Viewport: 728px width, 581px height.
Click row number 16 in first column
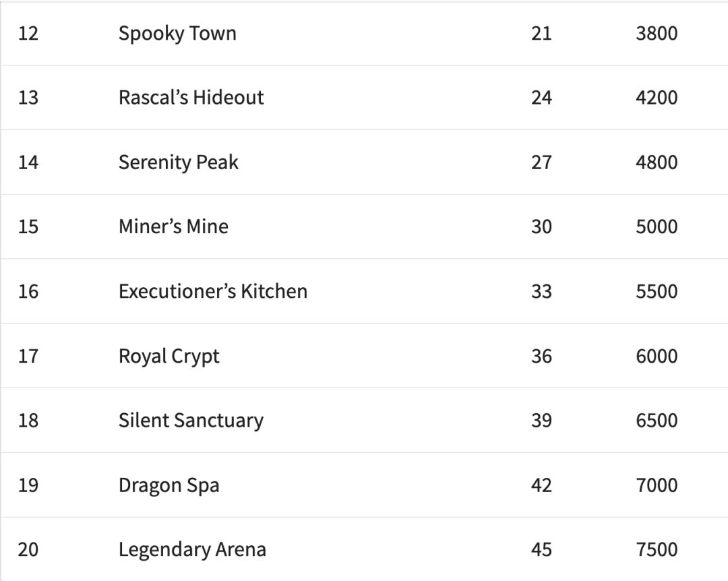coord(28,291)
